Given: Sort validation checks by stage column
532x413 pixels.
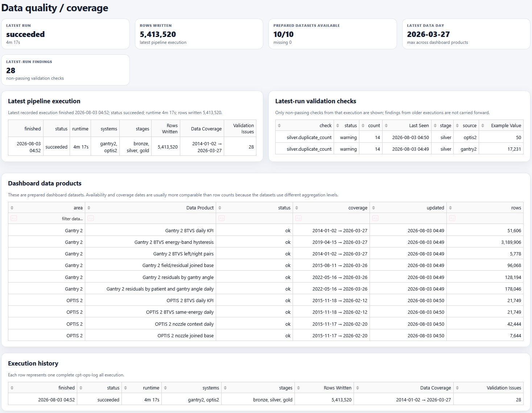Looking at the screenshot, I should pos(435,126).
